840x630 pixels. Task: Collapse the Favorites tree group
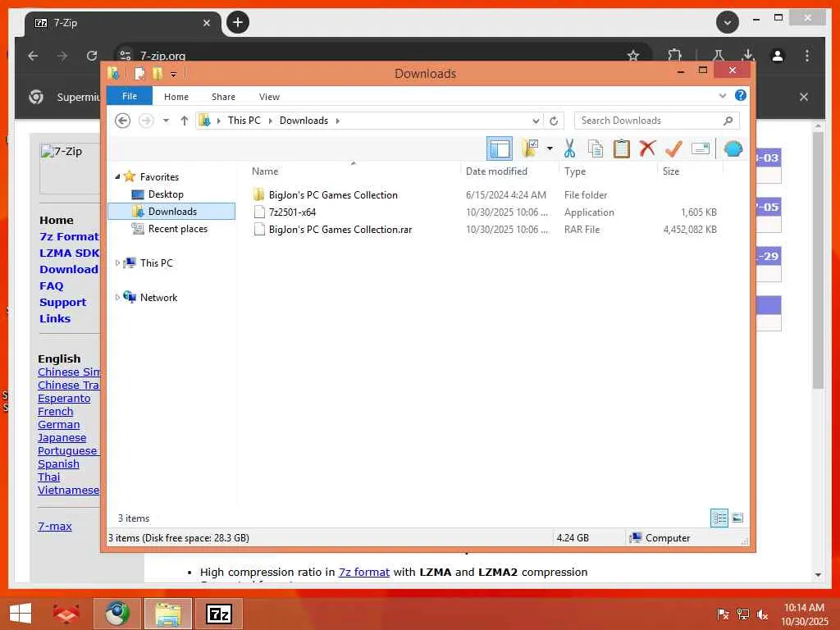[117, 176]
